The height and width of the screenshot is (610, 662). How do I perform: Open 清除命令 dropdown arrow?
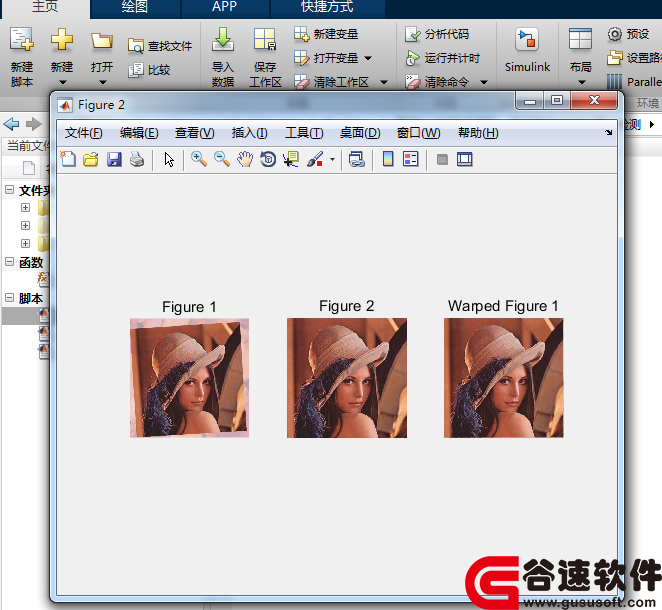click(484, 82)
